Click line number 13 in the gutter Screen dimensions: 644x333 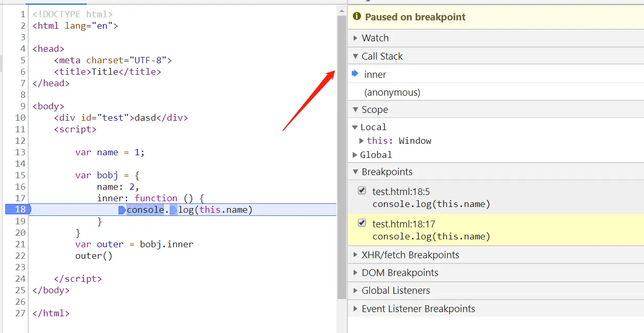20,152
